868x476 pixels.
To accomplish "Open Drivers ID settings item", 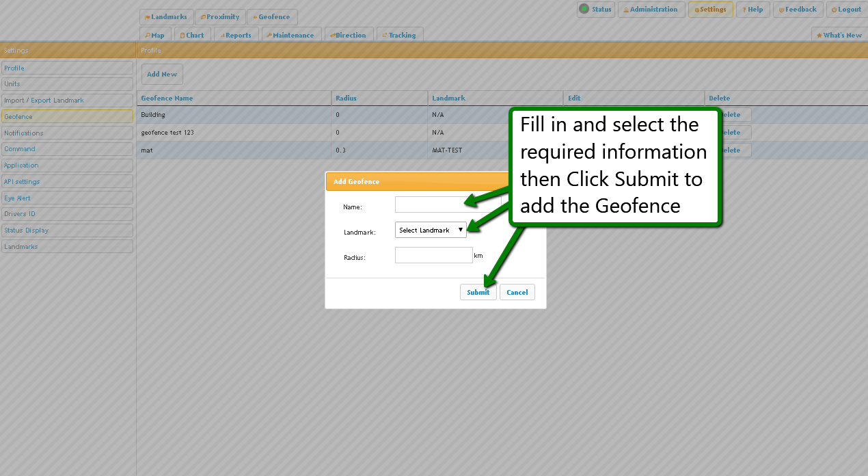I will [x=67, y=214].
